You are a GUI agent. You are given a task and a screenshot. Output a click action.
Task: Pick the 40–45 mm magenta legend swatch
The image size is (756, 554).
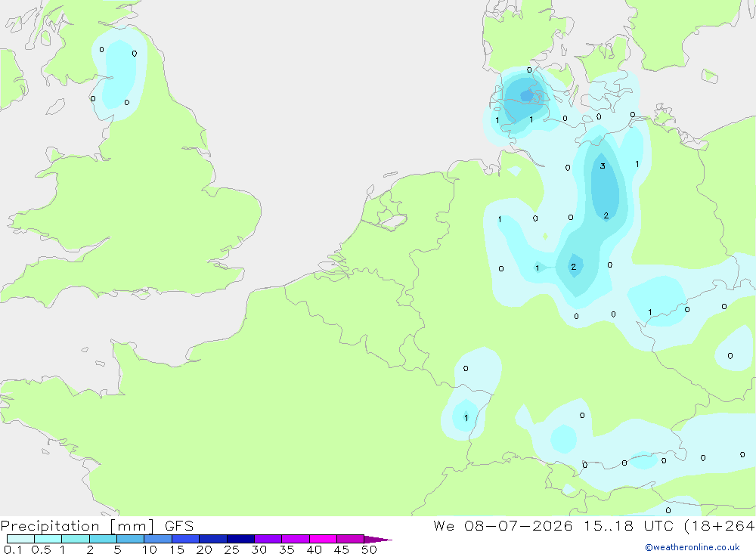323,539
